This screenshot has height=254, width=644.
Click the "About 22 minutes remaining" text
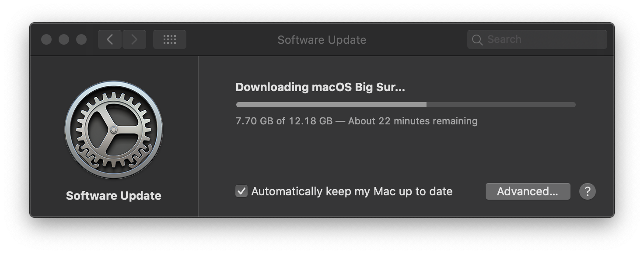tap(413, 121)
